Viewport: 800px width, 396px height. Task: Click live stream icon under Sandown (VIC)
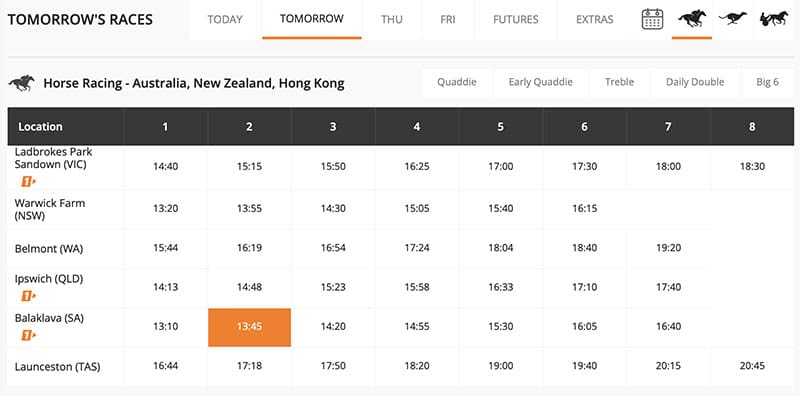pos(29,181)
